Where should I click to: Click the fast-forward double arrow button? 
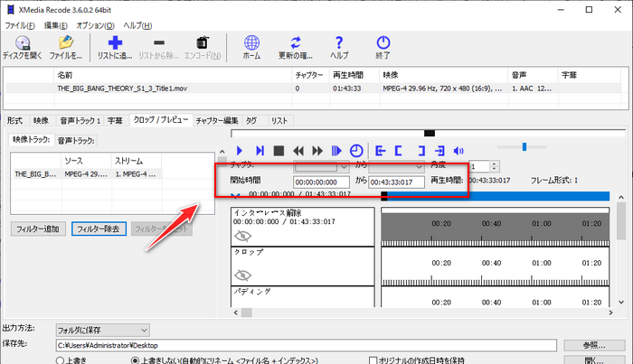tap(317, 151)
